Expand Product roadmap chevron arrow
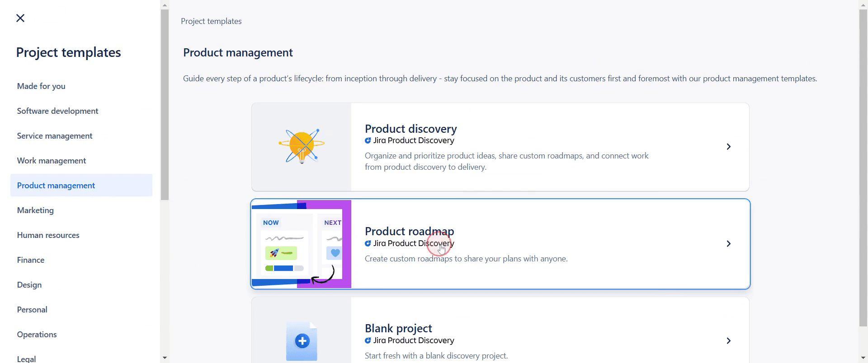The image size is (868, 363). [x=728, y=244]
